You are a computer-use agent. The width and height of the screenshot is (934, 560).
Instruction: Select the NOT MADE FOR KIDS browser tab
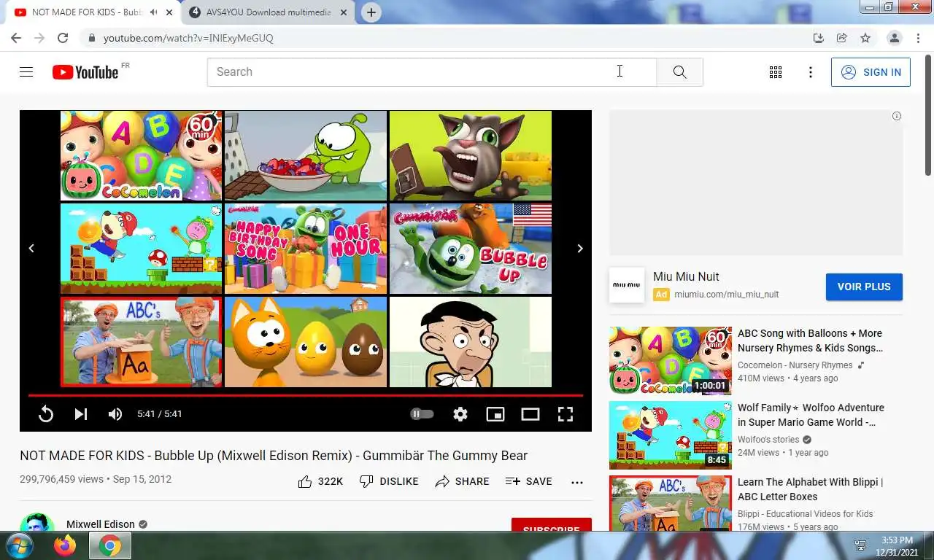coord(86,12)
